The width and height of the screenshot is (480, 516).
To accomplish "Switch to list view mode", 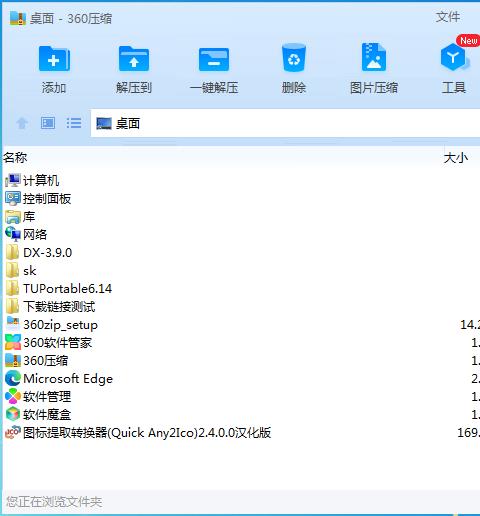I will (x=74, y=123).
